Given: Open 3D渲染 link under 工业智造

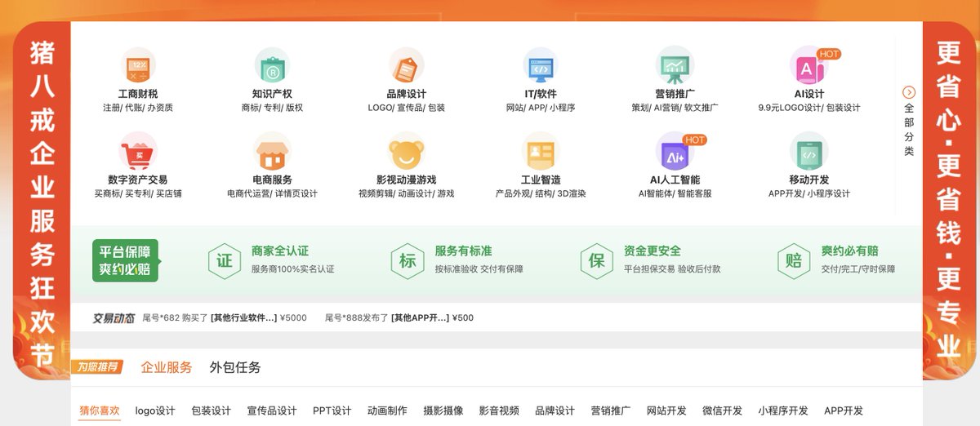Looking at the screenshot, I should pyautogui.click(x=572, y=194).
